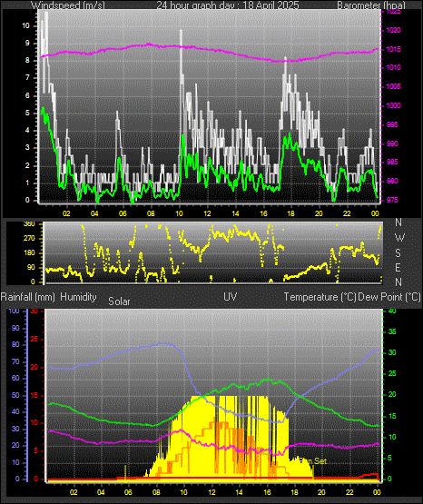Select the 985 barometer axis value
Image resolution: width=423 pixels, height=504 pixels.
[392, 162]
